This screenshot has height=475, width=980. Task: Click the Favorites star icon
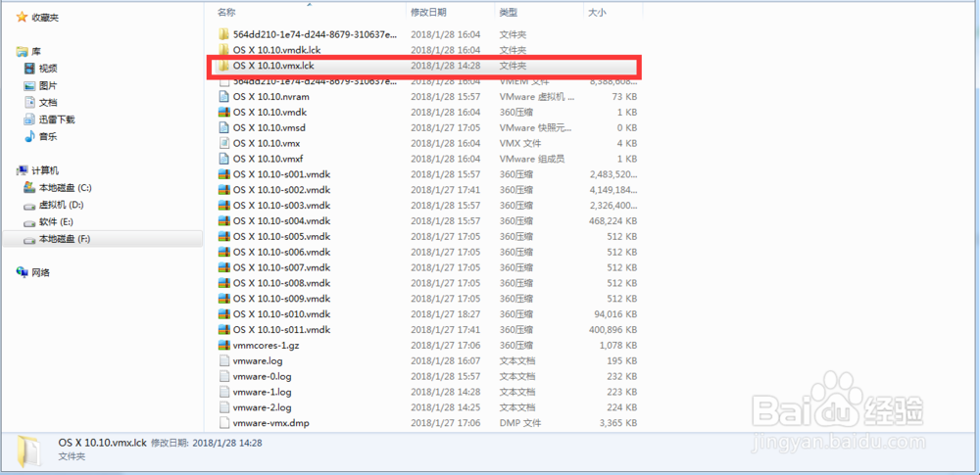[23, 18]
